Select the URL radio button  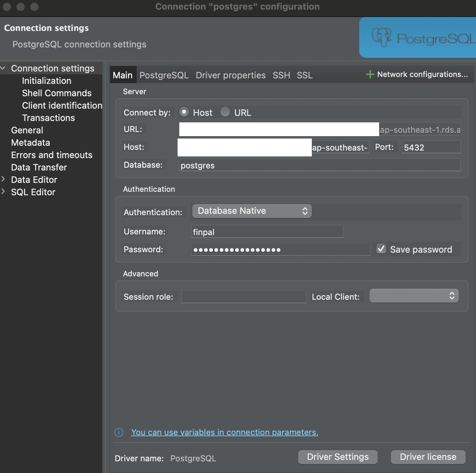pyautogui.click(x=225, y=112)
